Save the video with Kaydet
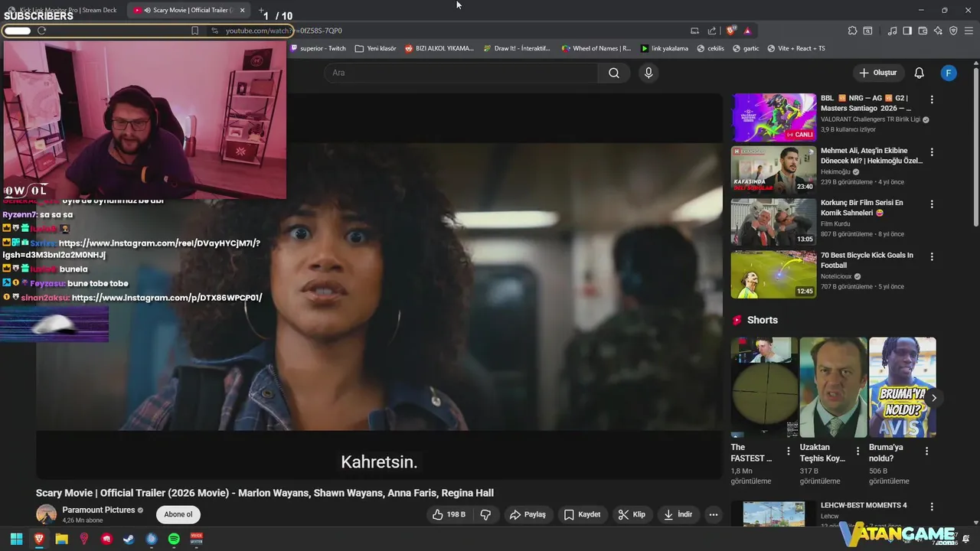Viewport: 980px width, 551px height. coord(582,514)
